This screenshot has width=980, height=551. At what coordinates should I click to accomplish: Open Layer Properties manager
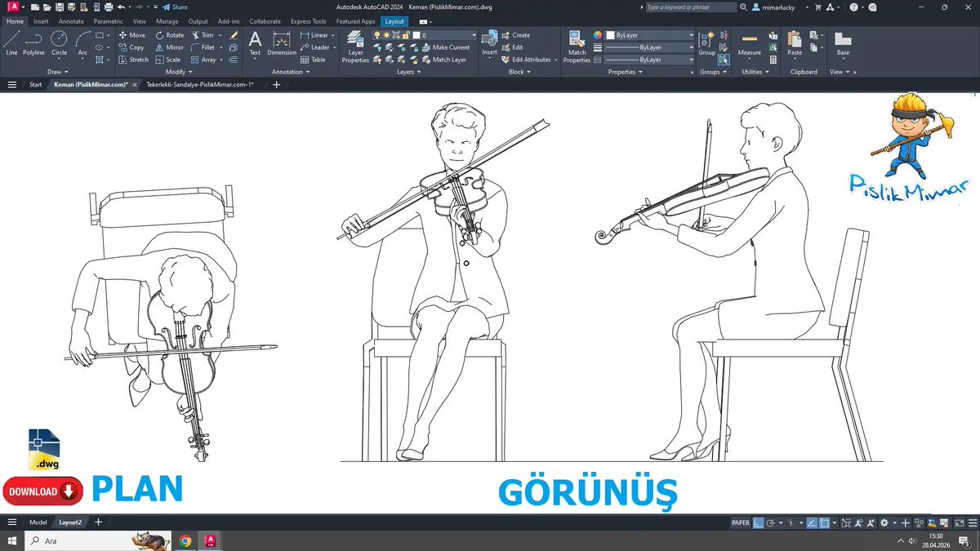(x=354, y=45)
